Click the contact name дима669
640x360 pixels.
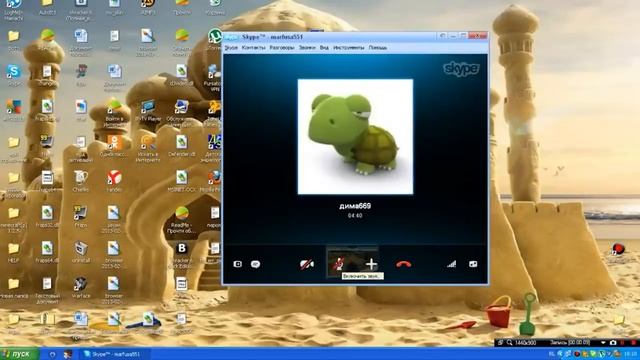355,206
